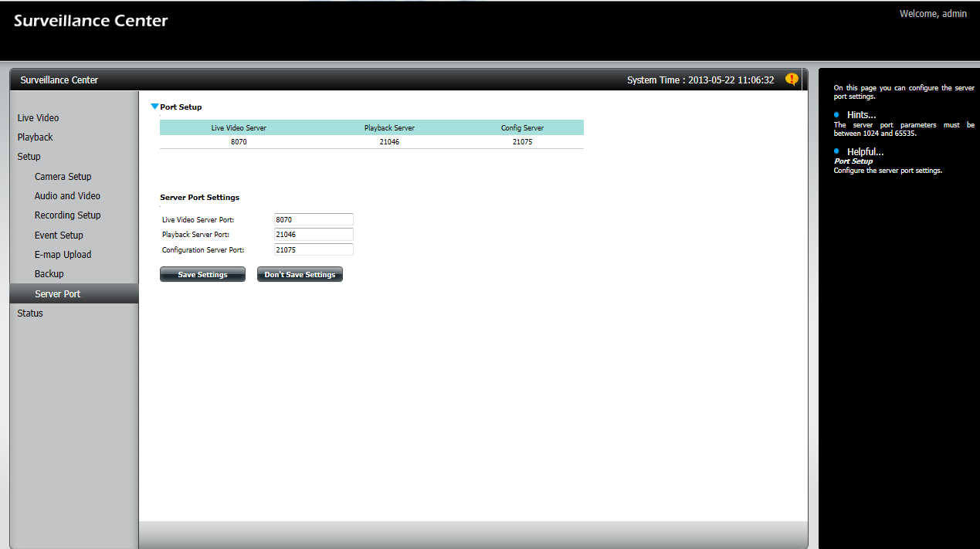The image size is (980, 549).
Task: Collapse the Port Setup triangle
Action: point(154,107)
